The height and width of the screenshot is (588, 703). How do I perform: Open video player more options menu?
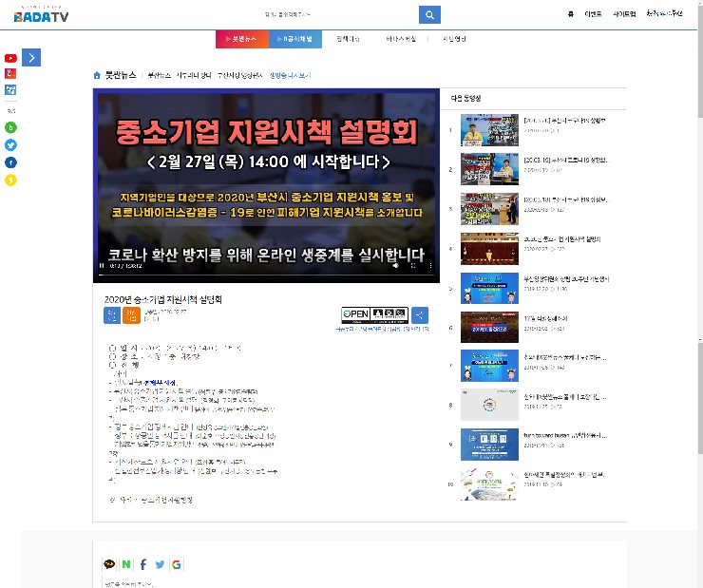tap(431, 266)
